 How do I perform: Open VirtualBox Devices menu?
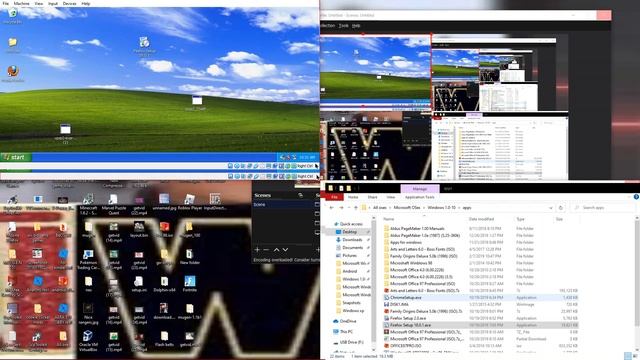click(69, 3)
